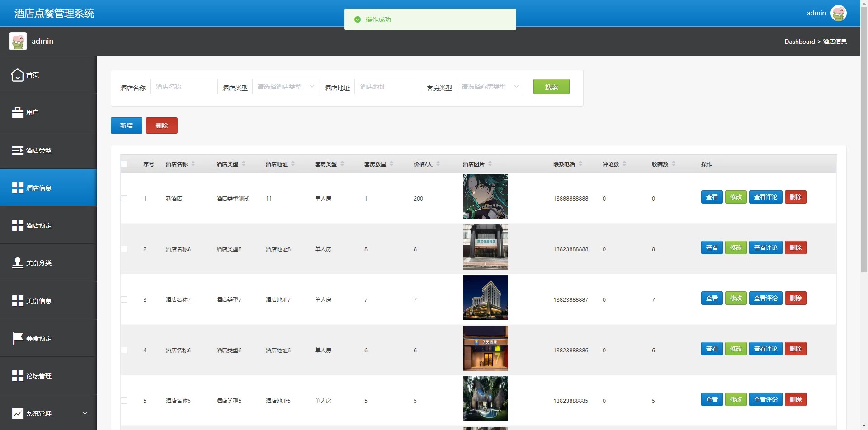Viewport: 868px width, 430px height.
Task: Click the grid icon beside 酒店预定
Action: (x=17, y=225)
